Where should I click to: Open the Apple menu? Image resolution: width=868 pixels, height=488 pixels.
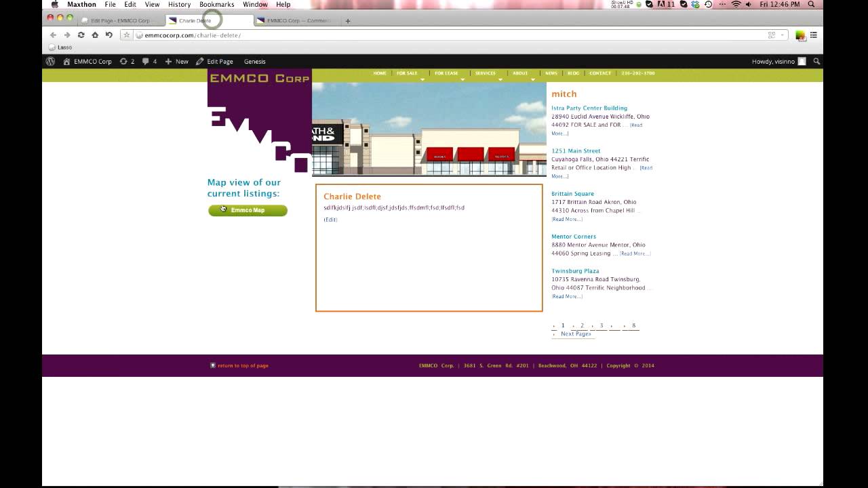55,4
